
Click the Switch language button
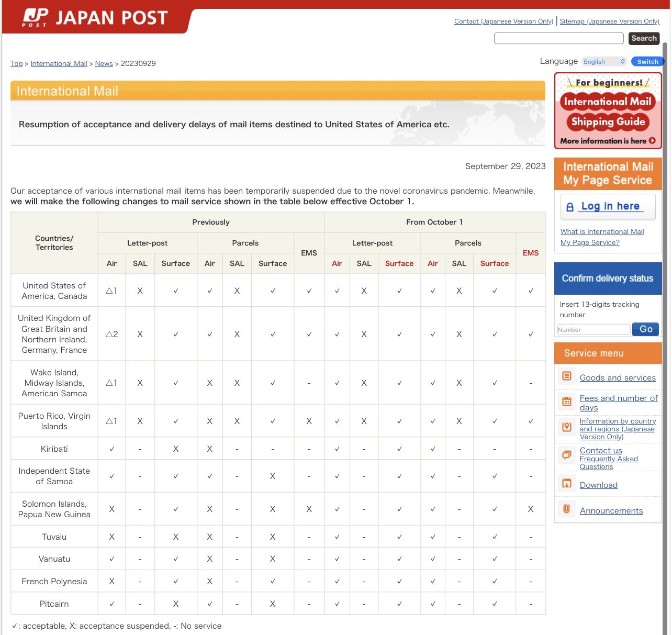(x=647, y=62)
